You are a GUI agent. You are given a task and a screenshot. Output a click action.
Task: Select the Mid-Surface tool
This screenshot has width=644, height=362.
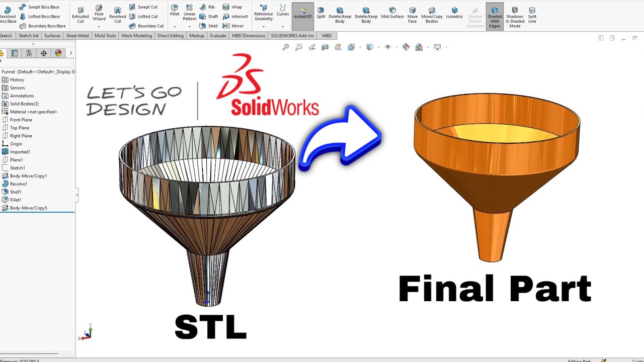pyautogui.click(x=392, y=13)
